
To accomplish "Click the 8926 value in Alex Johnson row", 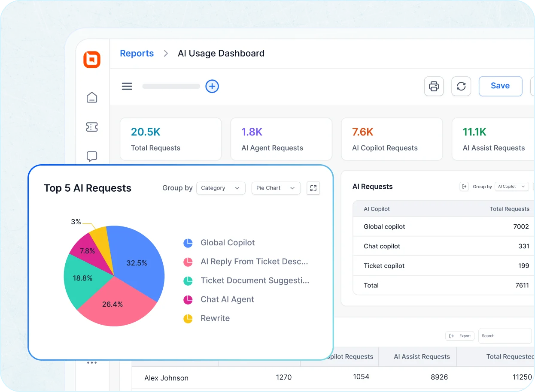I will coord(439,377).
